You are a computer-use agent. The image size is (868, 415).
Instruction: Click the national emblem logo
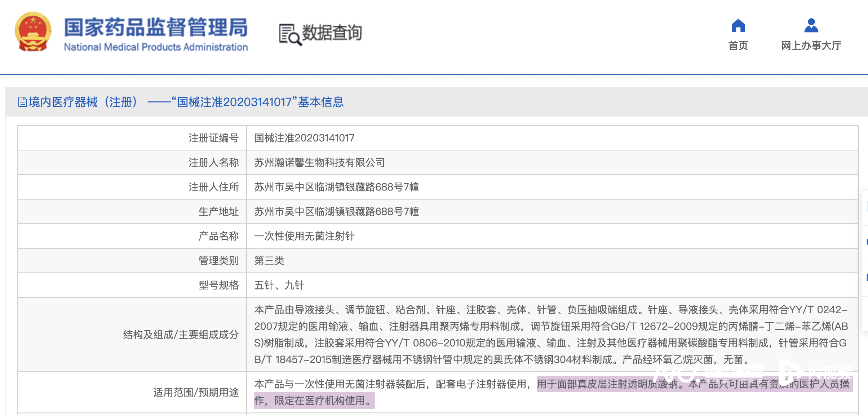[x=33, y=32]
